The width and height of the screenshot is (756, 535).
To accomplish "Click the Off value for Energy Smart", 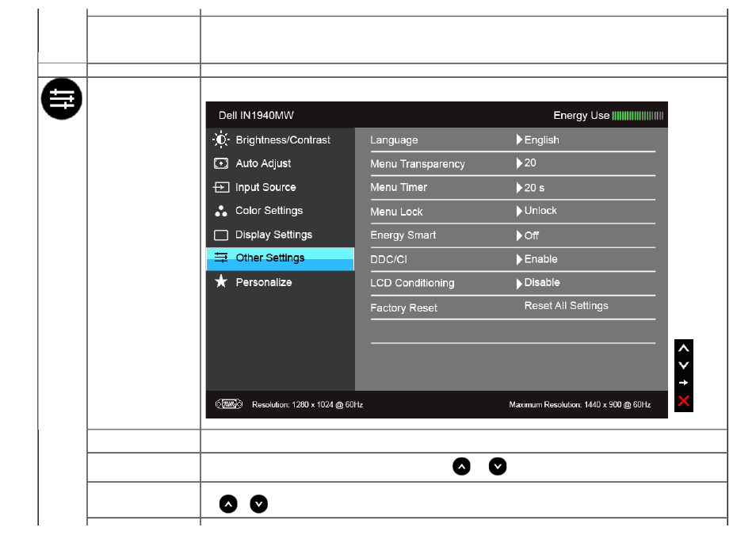I will [531, 235].
